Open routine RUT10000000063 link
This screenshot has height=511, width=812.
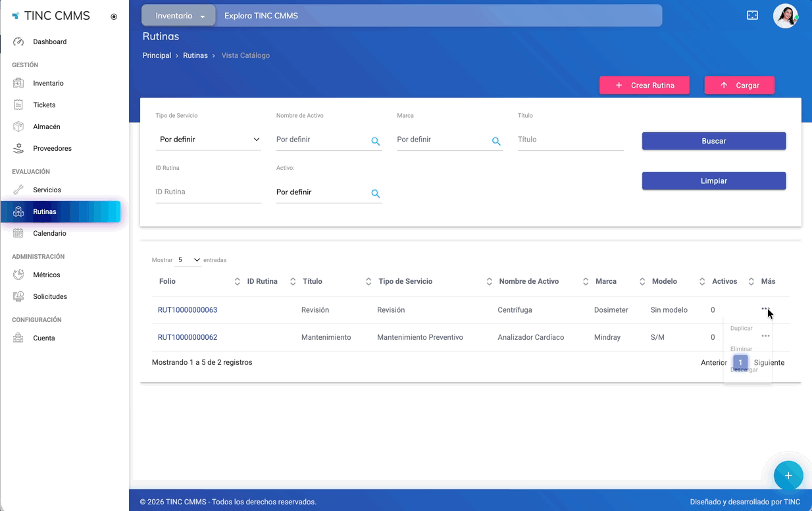188,310
